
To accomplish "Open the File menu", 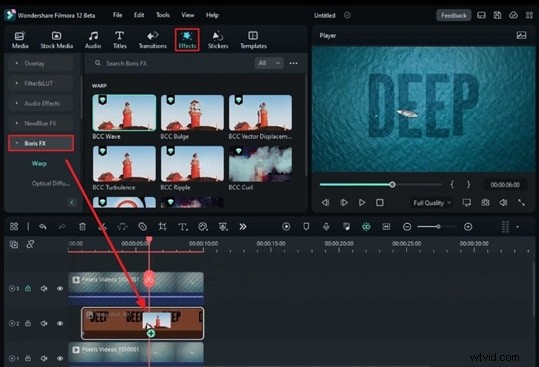I will click(118, 15).
